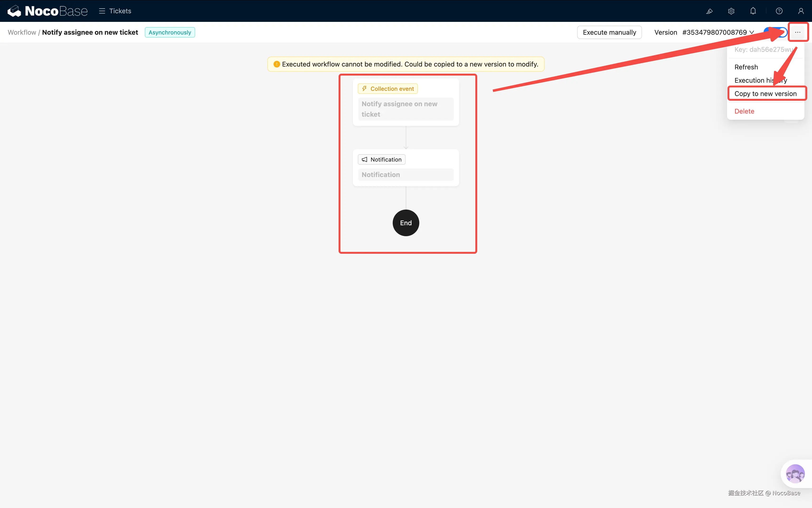This screenshot has width=812, height=508.
Task: Open the help question mark icon
Action: [779, 11]
